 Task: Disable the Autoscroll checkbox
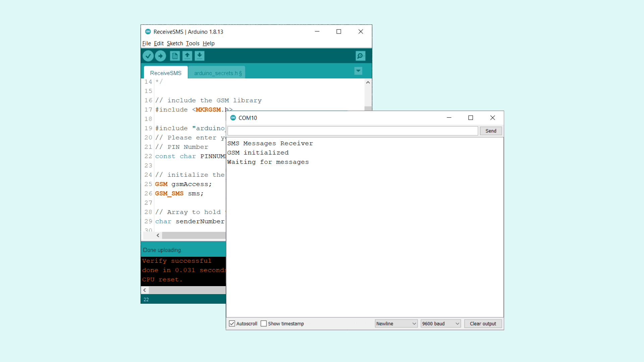click(232, 323)
